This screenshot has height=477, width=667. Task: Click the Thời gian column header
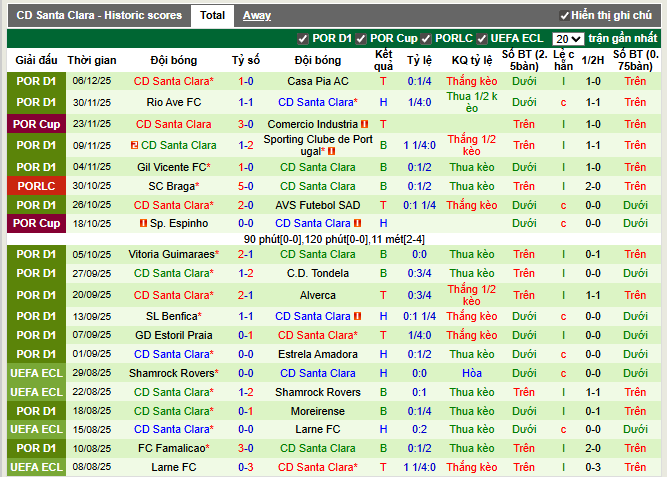92,60
